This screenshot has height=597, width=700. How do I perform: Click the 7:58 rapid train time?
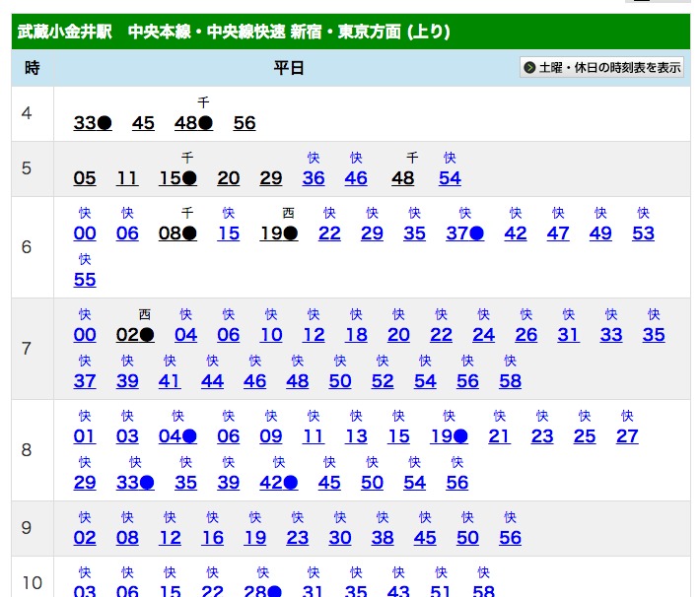(x=510, y=381)
